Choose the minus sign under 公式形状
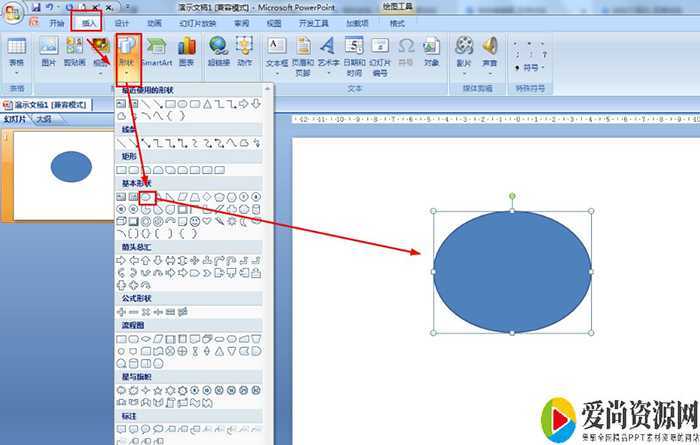The image size is (700, 445). (x=133, y=312)
